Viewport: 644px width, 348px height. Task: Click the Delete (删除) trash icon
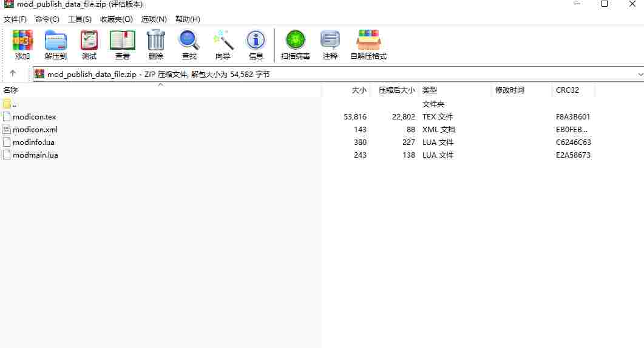(155, 41)
